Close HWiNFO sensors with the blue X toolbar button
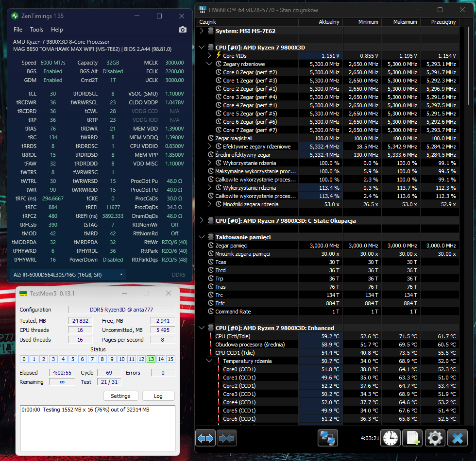 point(458,438)
